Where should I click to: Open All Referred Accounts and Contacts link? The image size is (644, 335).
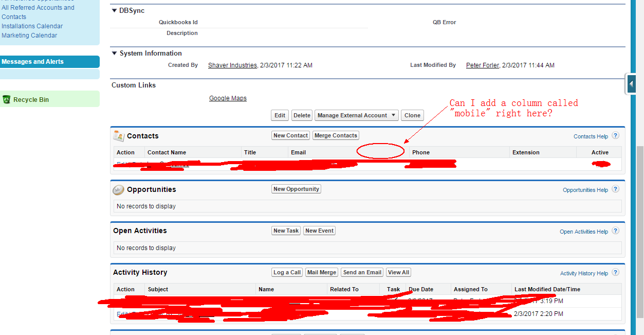point(38,12)
